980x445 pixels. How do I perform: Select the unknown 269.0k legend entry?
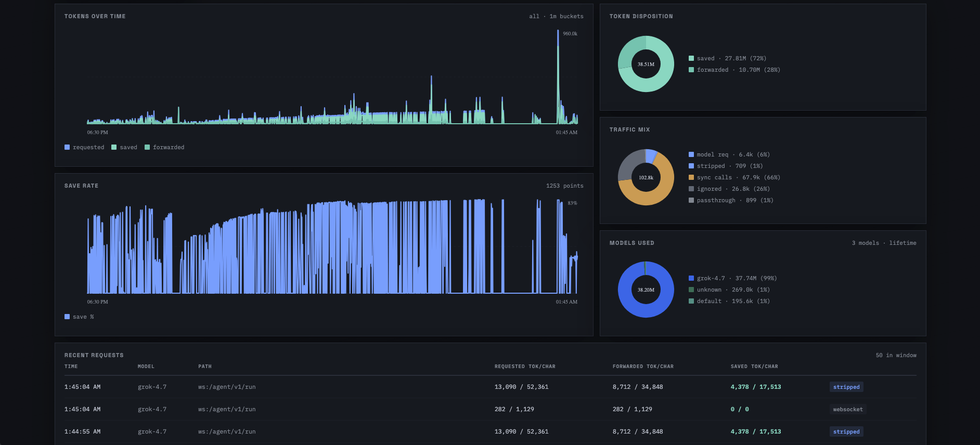pos(729,290)
